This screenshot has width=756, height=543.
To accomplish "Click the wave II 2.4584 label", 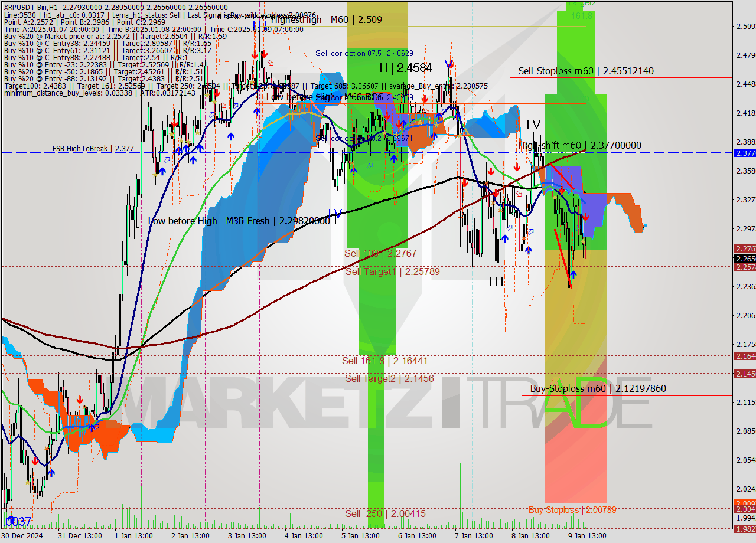I will click(x=406, y=68).
